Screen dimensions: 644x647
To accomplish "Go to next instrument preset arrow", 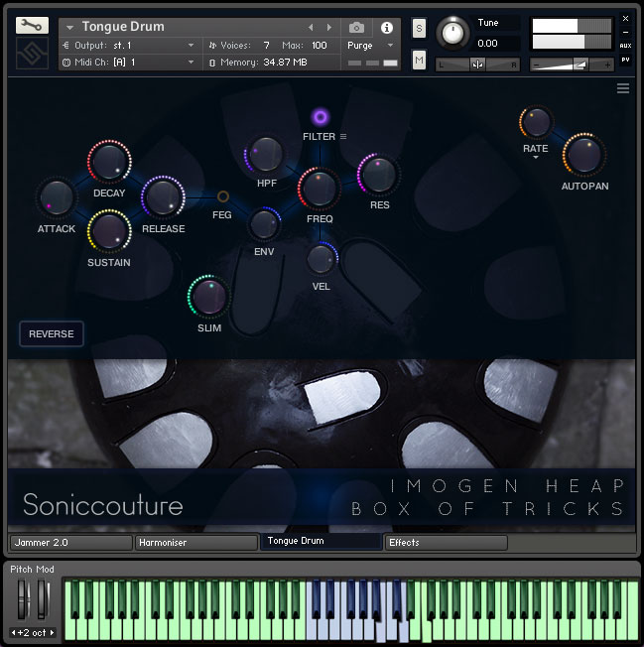I will point(328,27).
